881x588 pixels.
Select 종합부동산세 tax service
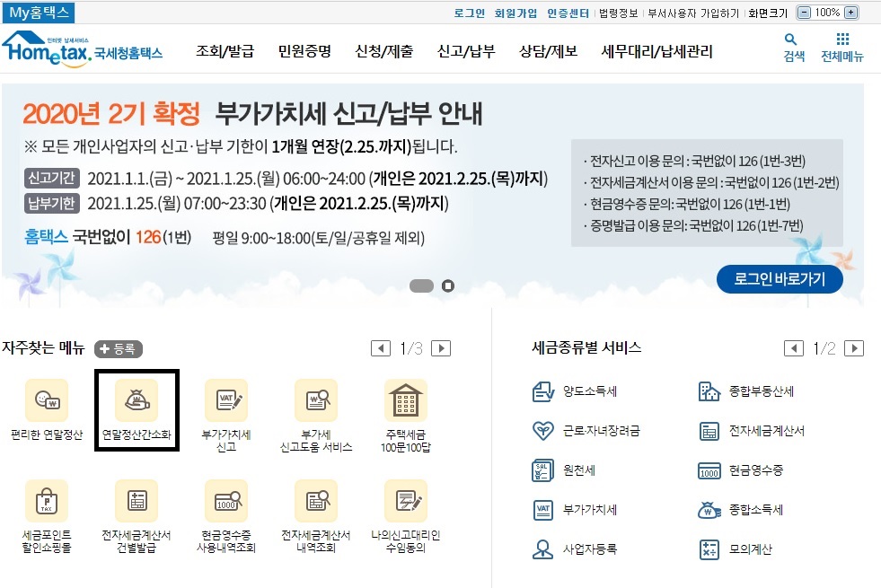[746, 391]
